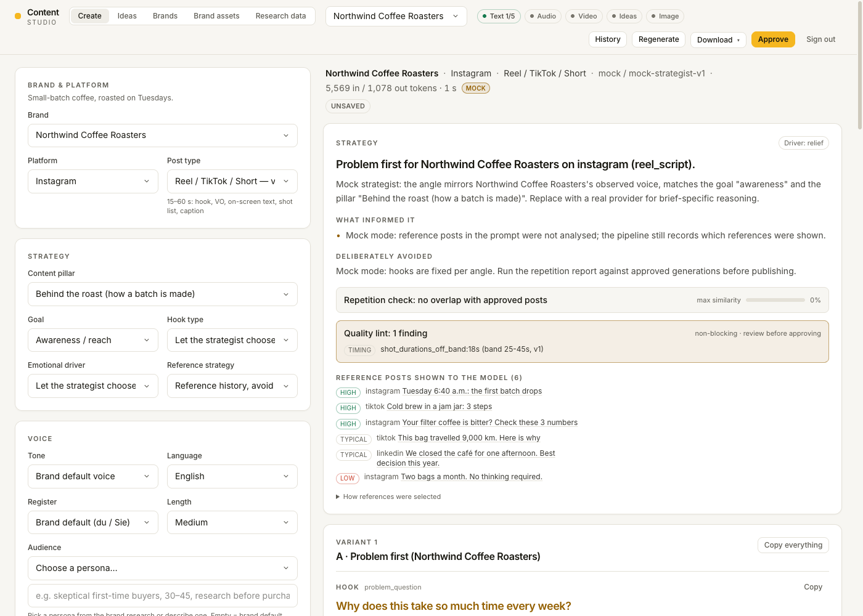Open the Create tab

click(89, 16)
